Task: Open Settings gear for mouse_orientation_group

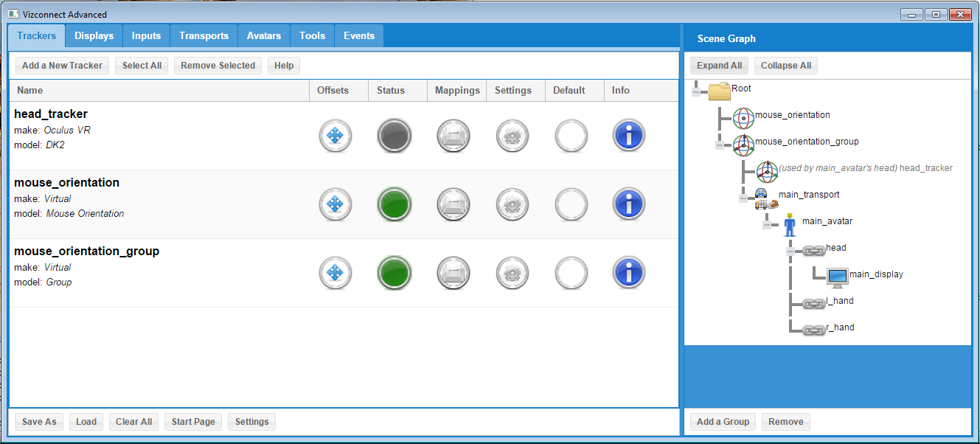Action: (512, 273)
